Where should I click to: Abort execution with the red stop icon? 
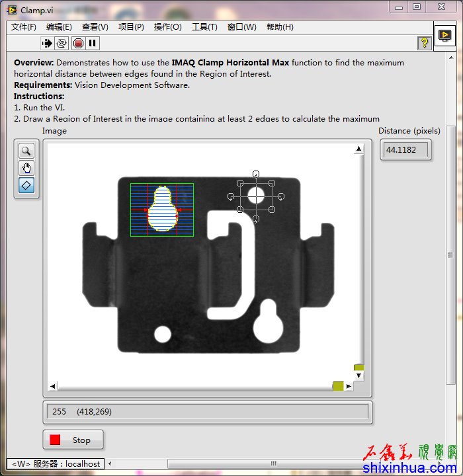tap(78, 43)
